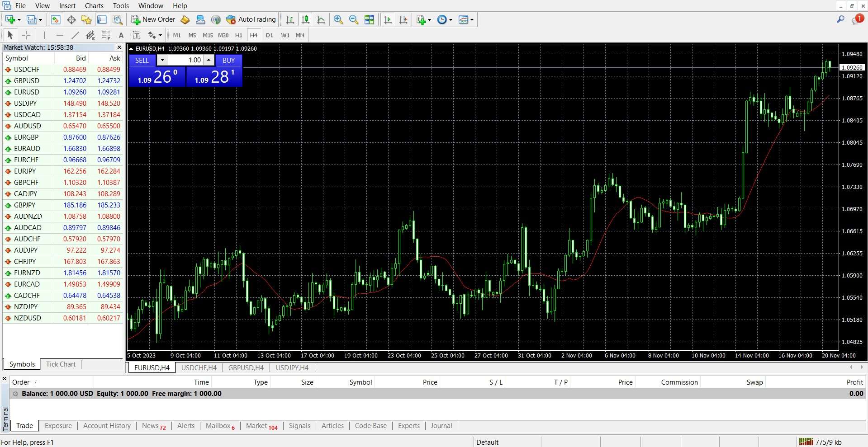Image resolution: width=868 pixels, height=447 pixels.
Task: Switch to USDCHF,H4 chart tab
Action: pos(199,368)
